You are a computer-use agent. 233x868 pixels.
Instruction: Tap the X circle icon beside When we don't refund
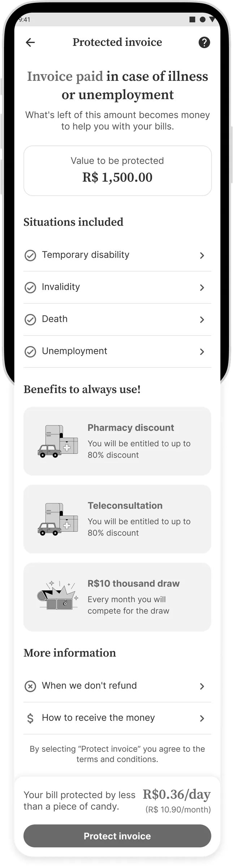pyautogui.click(x=30, y=686)
